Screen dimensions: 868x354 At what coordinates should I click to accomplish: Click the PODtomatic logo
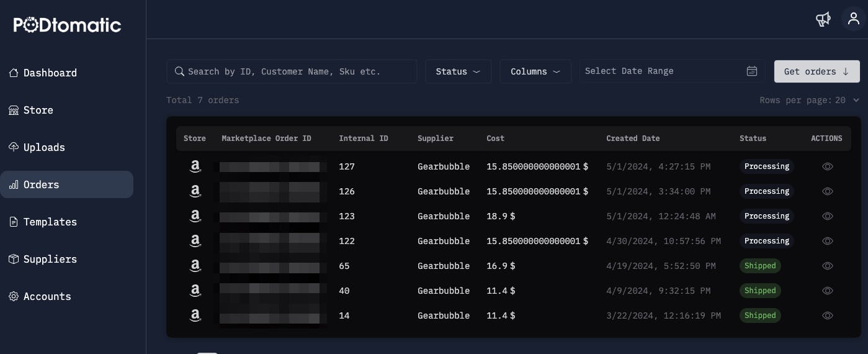[x=67, y=25]
